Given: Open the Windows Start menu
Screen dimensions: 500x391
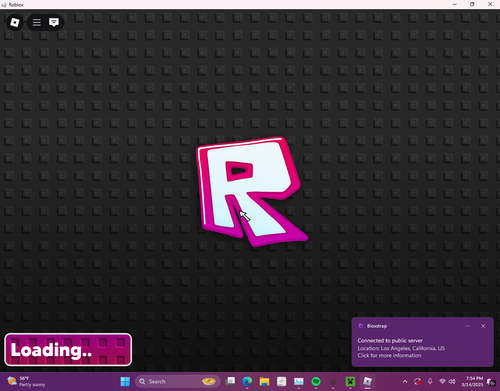Looking at the screenshot, I should [x=125, y=381].
